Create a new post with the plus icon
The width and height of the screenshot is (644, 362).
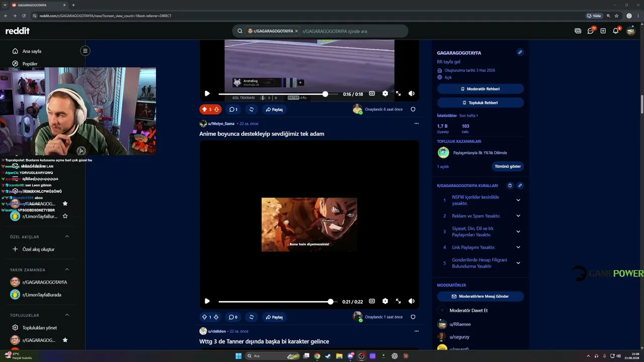(x=603, y=31)
